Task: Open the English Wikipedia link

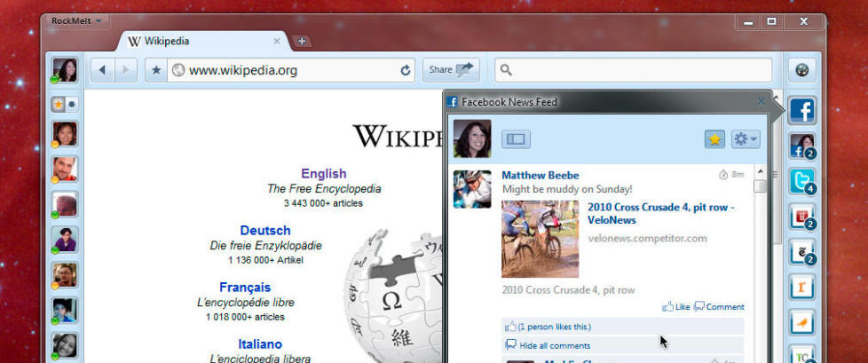Action: [x=323, y=173]
